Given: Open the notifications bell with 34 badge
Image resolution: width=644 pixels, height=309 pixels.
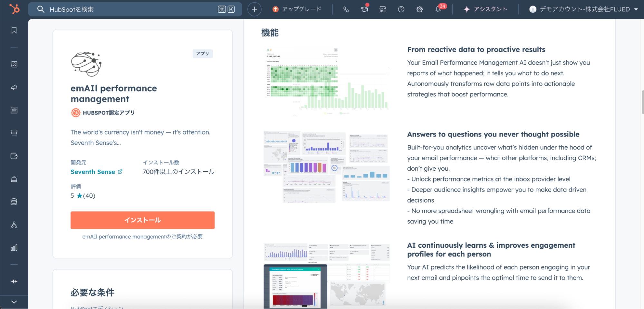Looking at the screenshot, I should [x=438, y=9].
